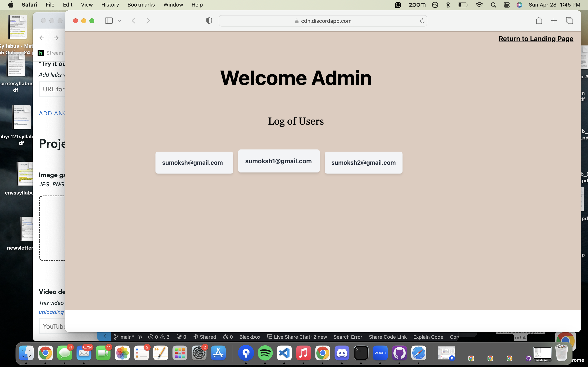
Task: Open the Bookmarks menu
Action: point(141,5)
